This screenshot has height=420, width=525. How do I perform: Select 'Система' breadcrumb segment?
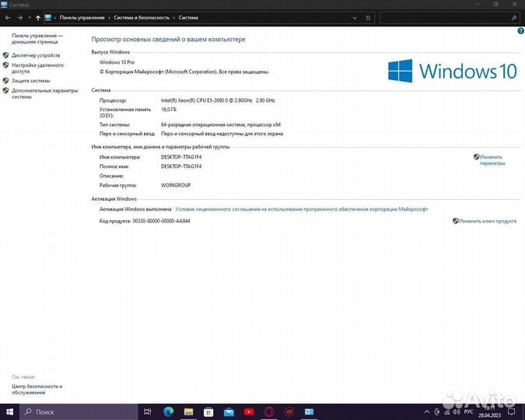click(x=188, y=18)
